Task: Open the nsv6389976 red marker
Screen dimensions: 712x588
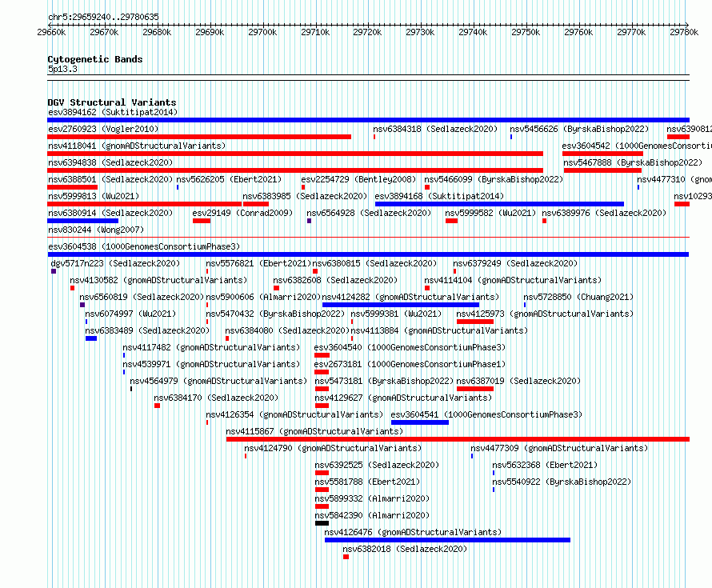Action: point(545,221)
